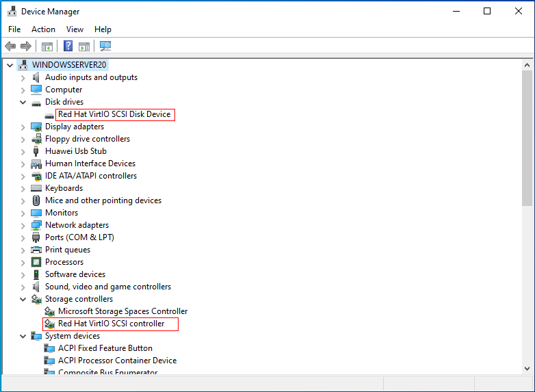535x392 pixels.
Task: Click the Computer category monitor icon
Action: [36, 90]
